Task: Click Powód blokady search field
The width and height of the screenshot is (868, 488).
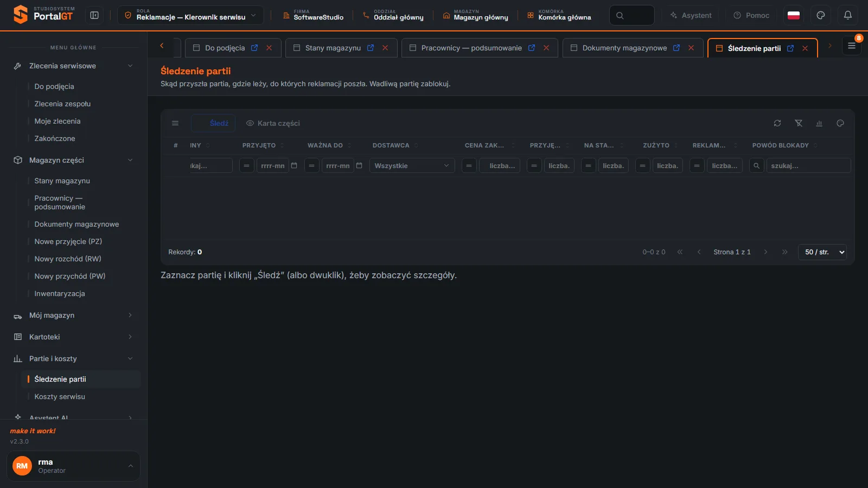Action: [808, 165]
